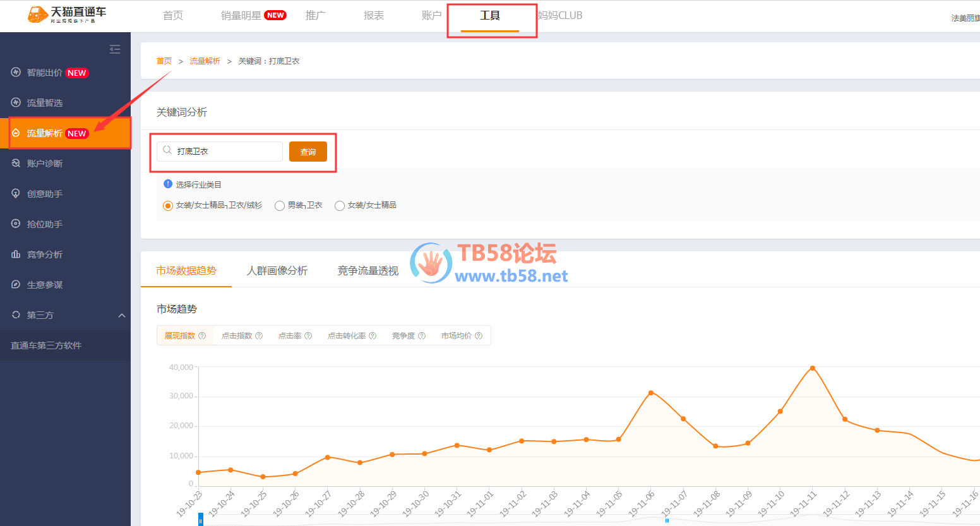Click the 抢位助手 sidebar icon
980x526 pixels.
point(16,224)
